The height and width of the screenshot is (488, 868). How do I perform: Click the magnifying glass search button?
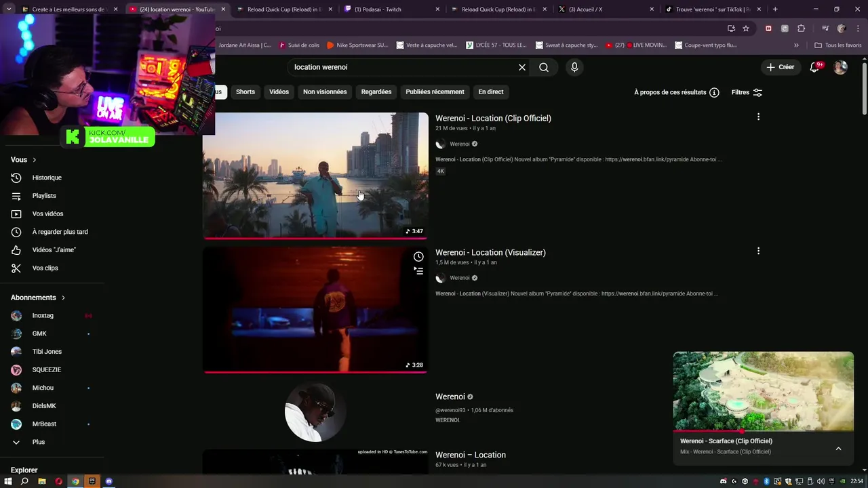click(x=544, y=67)
